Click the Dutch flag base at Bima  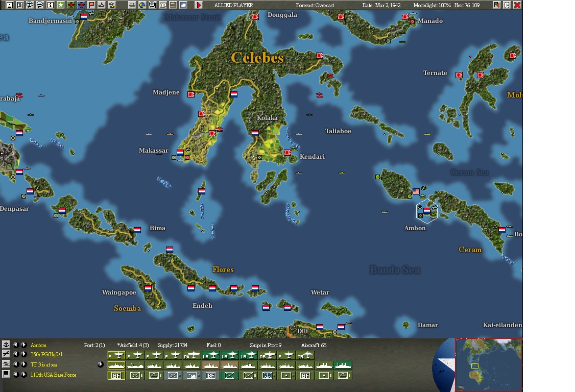point(137,230)
